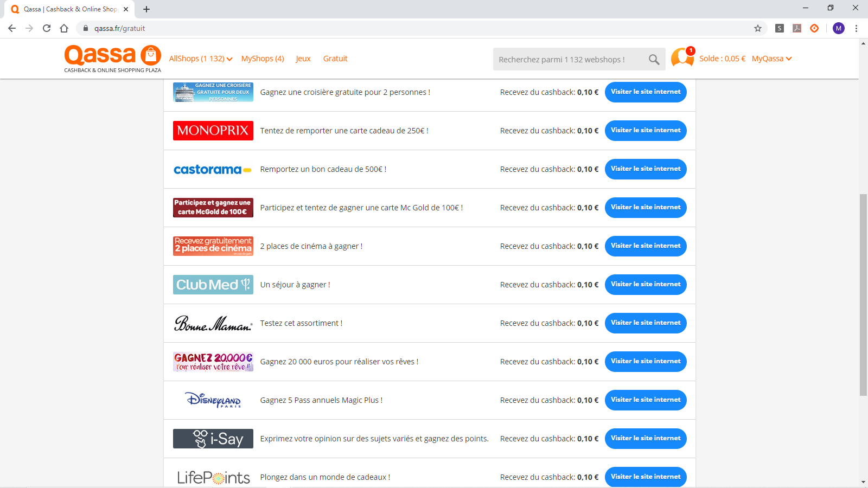
Task: Expand the MyQassa dropdown menu
Action: pos(771,59)
